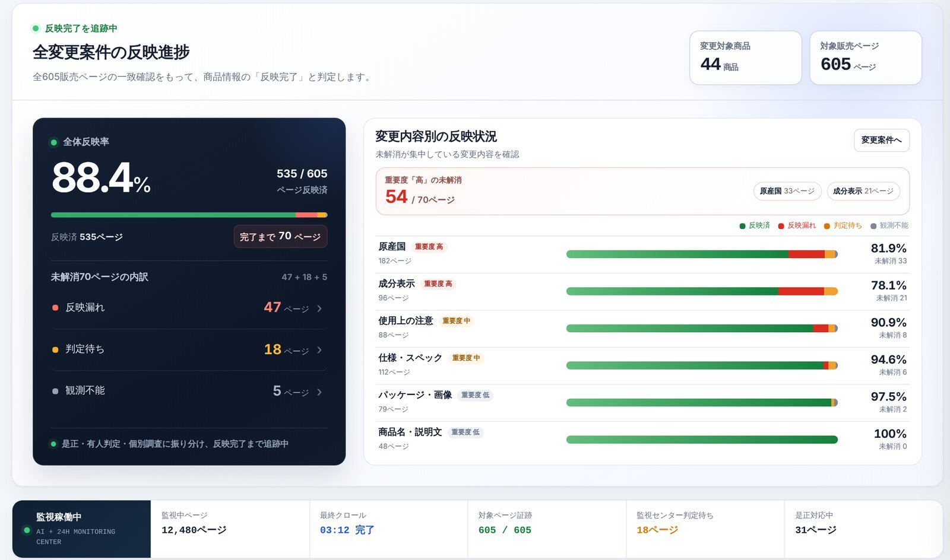The height and width of the screenshot is (560, 950).
Task: Click the 使用上の注意 row progress bar
Action: [702, 328]
